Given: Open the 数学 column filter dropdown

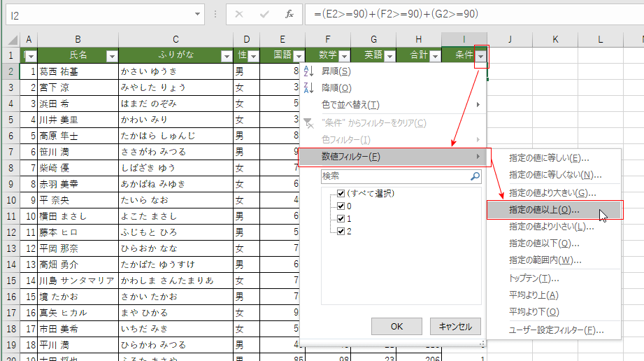Looking at the screenshot, I should [x=344, y=57].
